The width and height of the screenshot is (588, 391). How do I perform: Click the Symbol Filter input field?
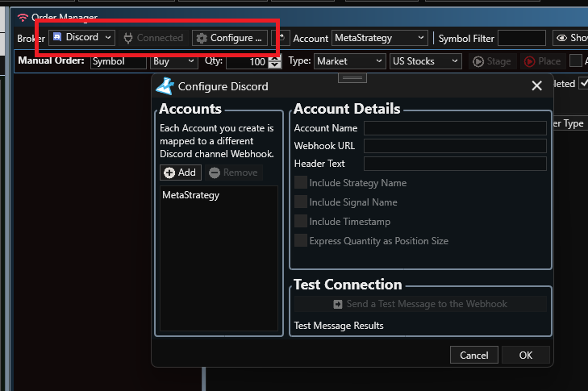pyautogui.click(x=522, y=38)
